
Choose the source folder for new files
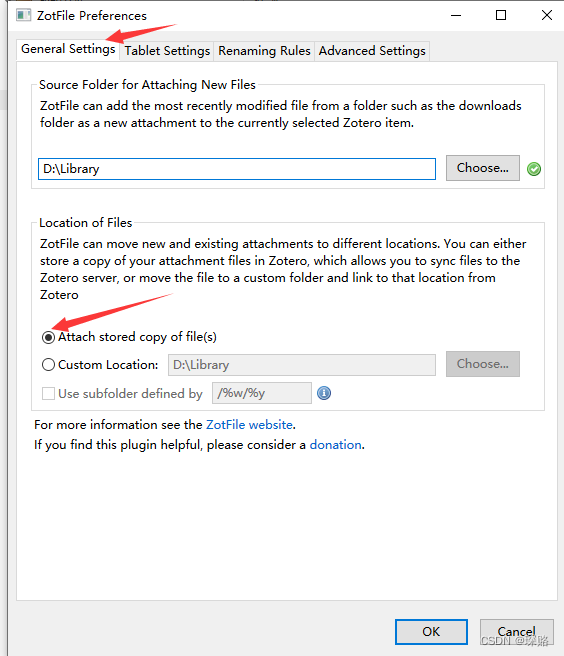pos(483,168)
